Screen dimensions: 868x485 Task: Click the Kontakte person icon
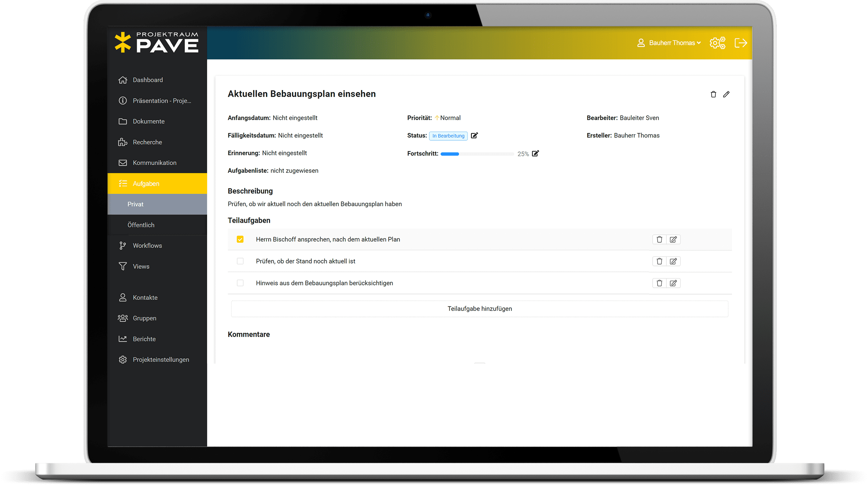(123, 297)
